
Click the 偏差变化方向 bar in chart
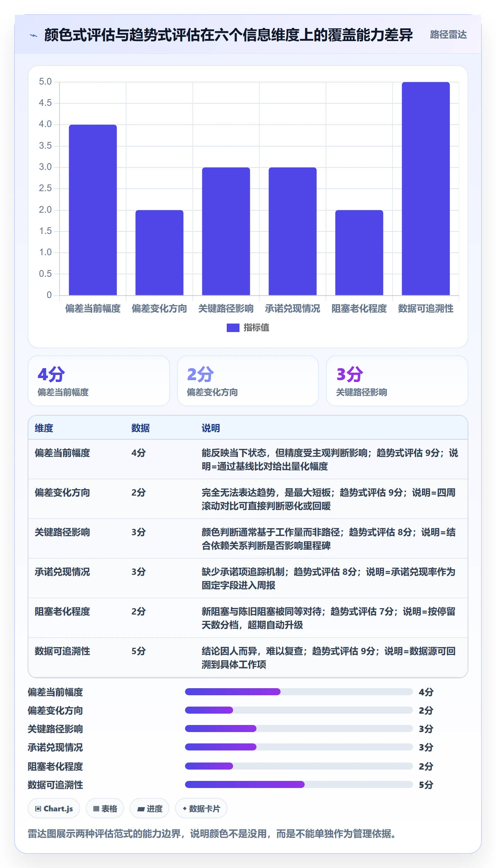(x=159, y=252)
